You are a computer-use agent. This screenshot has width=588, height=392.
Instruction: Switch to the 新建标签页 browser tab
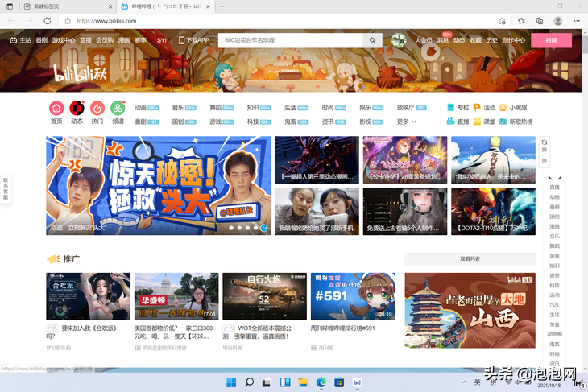[x=68, y=6]
